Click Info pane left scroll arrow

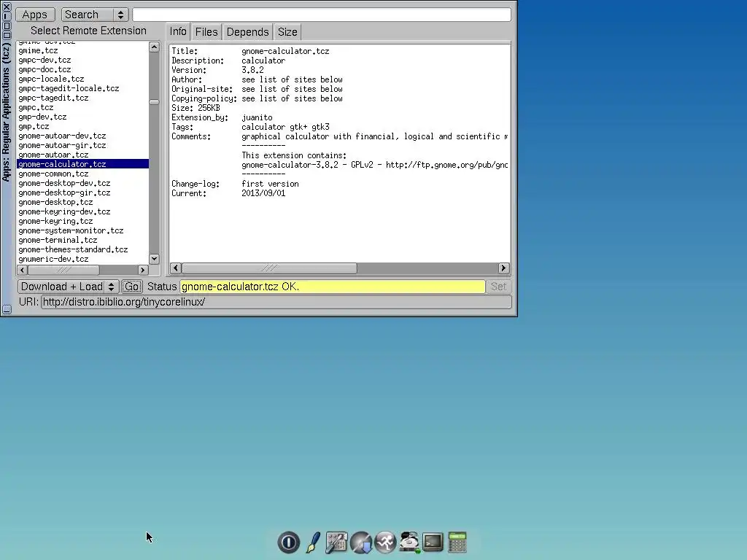point(176,268)
